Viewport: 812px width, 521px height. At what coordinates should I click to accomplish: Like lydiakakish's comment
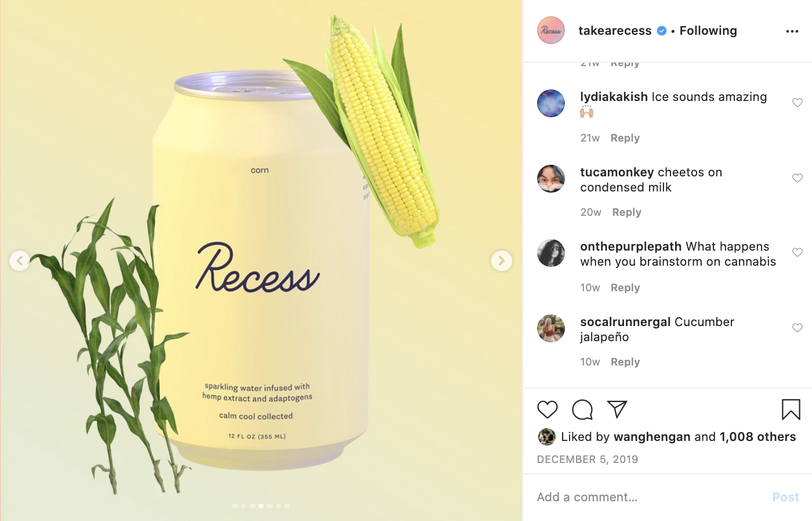click(797, 103)
